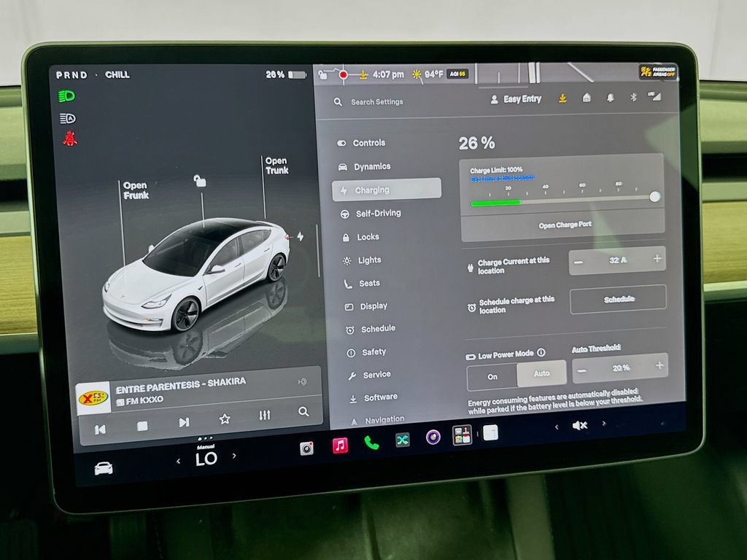Stop the radio playback
Image resolution: width=747 pixels, height=560 pixels.
142,426
